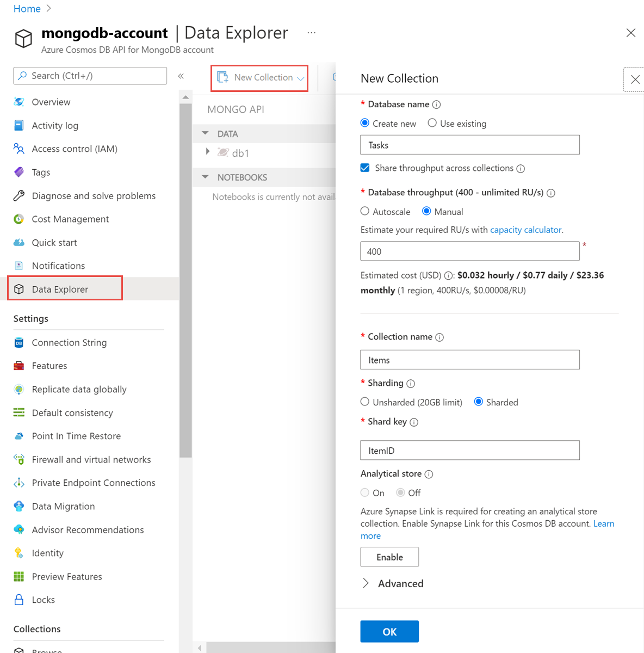Open the capacity calculator link
644x653 pixels.
pos(525,230)
